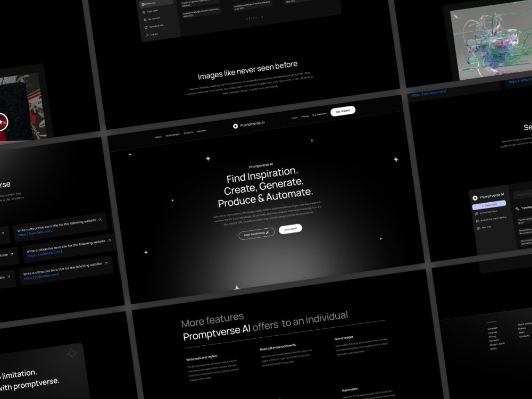Click chat icon beside AI Chat Tool Ethics
532x399 pixels.
(x=476, y=214)
